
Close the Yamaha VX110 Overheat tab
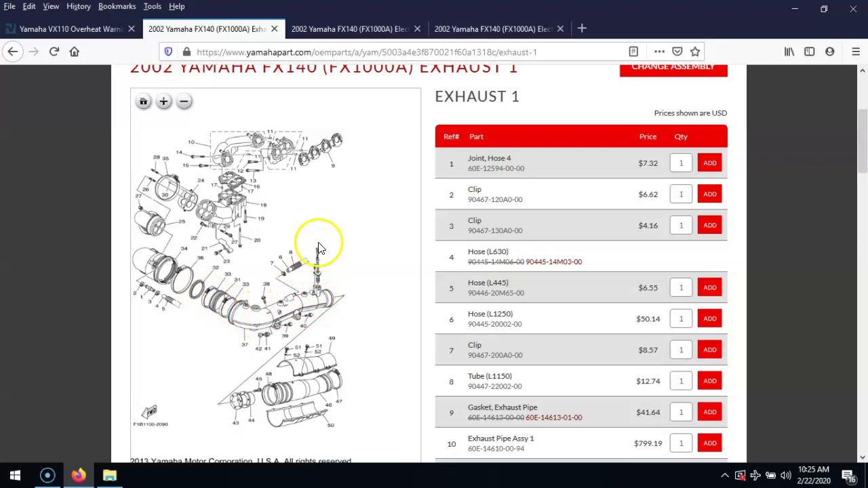click(x=132, y=28)
